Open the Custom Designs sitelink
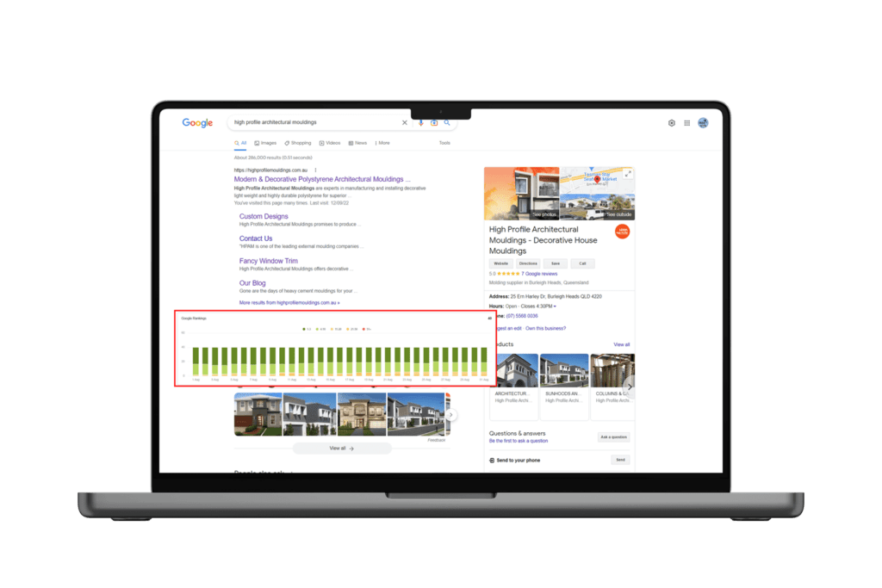The width and height of the screenshot is (882, 588). 264,216
